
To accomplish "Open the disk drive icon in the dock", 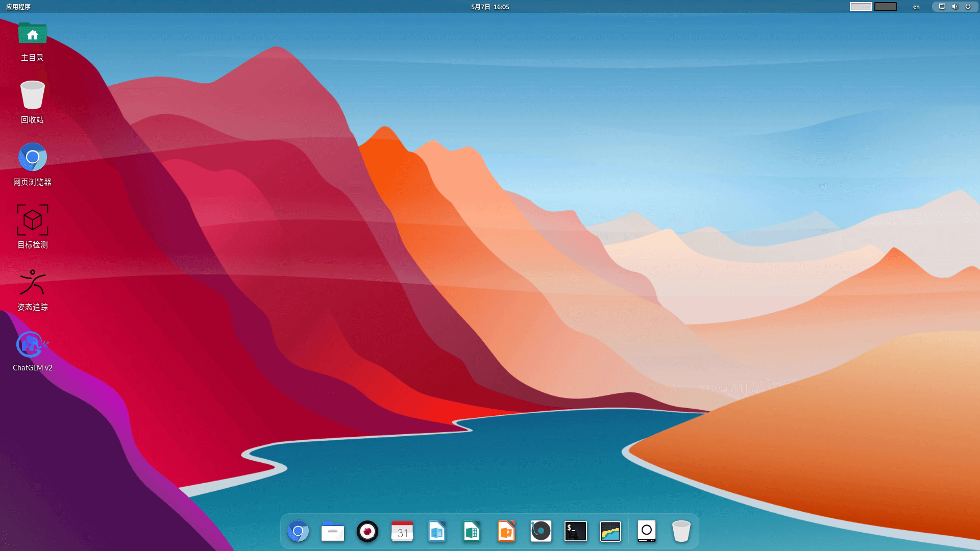I will click(x=647, y=531).
